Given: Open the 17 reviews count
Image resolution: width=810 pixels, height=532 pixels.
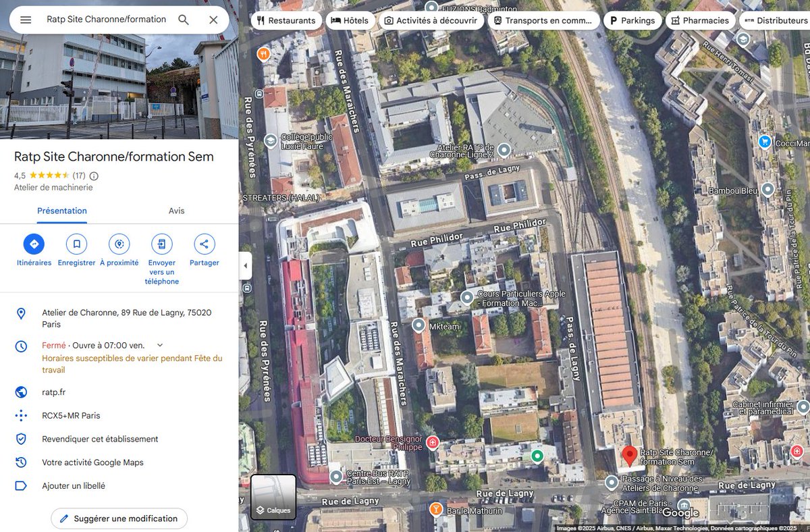Looking at the screenshot, I should [79, 176].
